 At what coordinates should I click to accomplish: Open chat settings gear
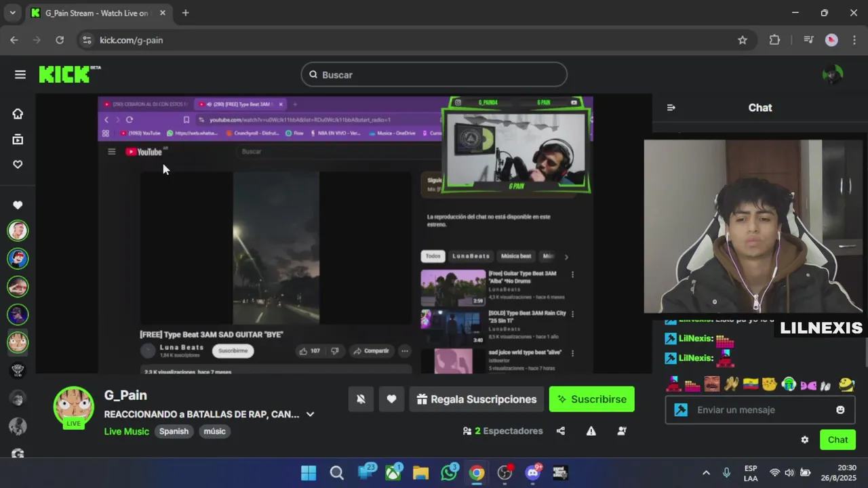(804, 440)
